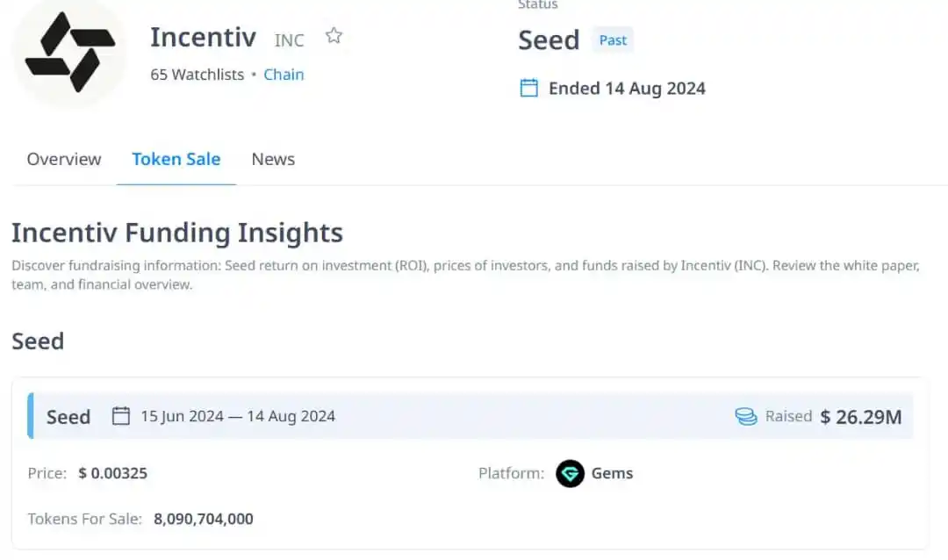The height and width of the screenshot is (560, 948).
Task: Select the $ 26.29M raised amount
Action: click(x=861, y=417)
